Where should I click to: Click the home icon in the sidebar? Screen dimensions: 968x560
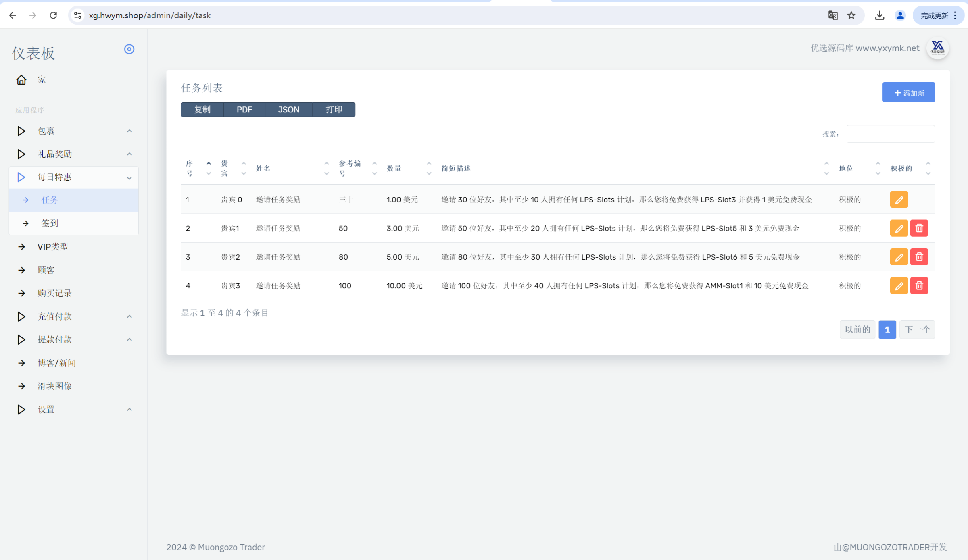21,80
